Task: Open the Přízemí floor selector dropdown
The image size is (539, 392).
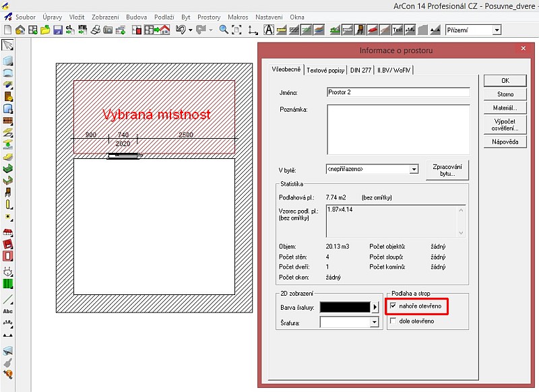Action: click(497, 30)
